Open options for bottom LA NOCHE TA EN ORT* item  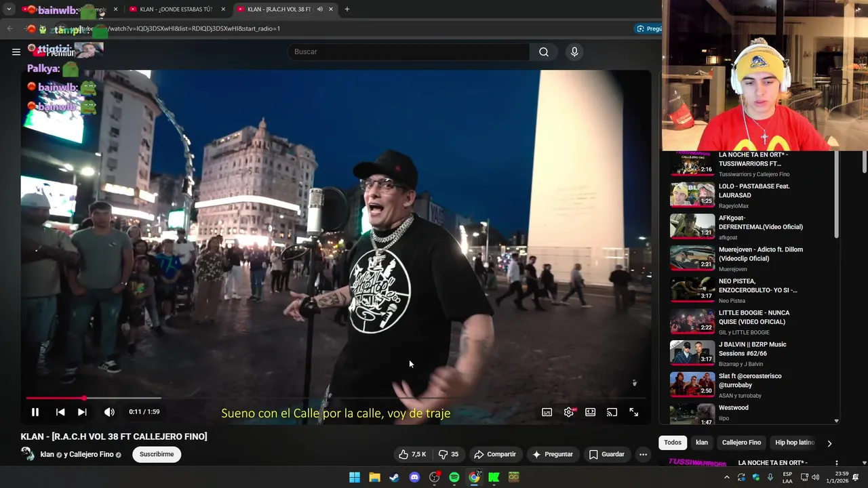click(835, 463)
